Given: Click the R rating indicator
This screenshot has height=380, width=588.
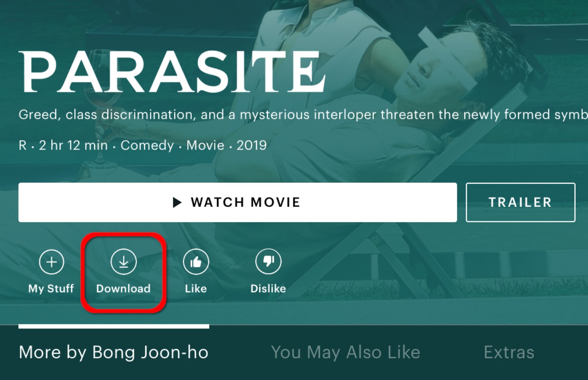Looking at the screenshot, I should click(23, 145).
